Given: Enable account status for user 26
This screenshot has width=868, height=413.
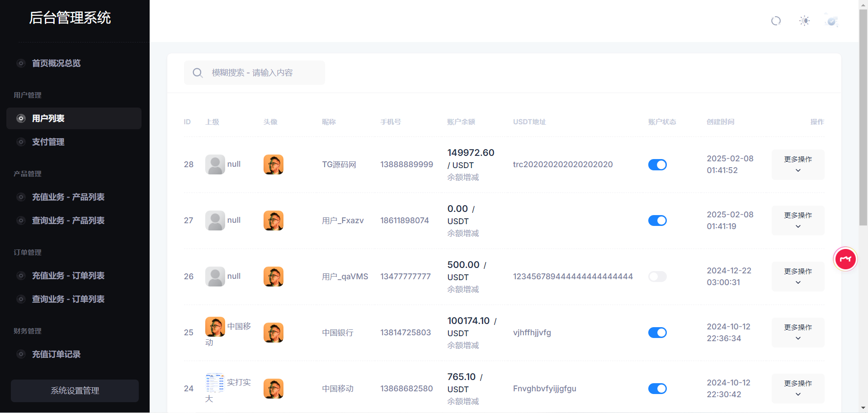Looking at the screenshot, I should [x=657, y=277].
